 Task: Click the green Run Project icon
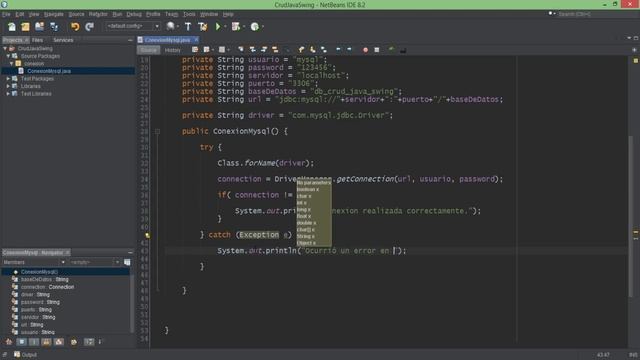pos(218,27)
